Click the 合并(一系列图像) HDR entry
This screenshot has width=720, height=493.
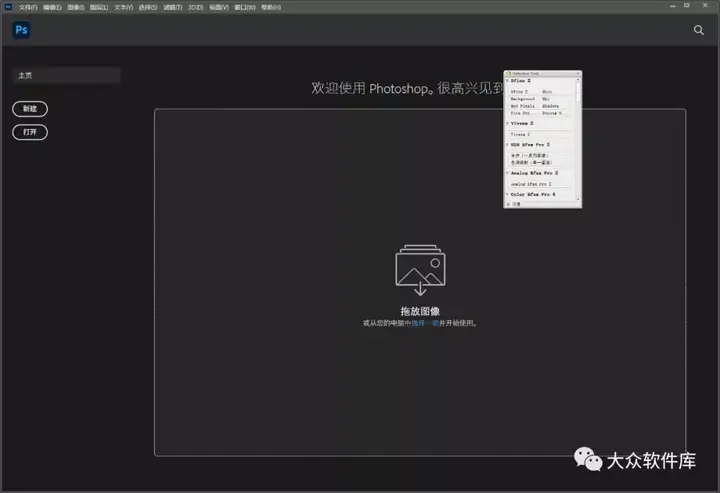coord(529,156)
